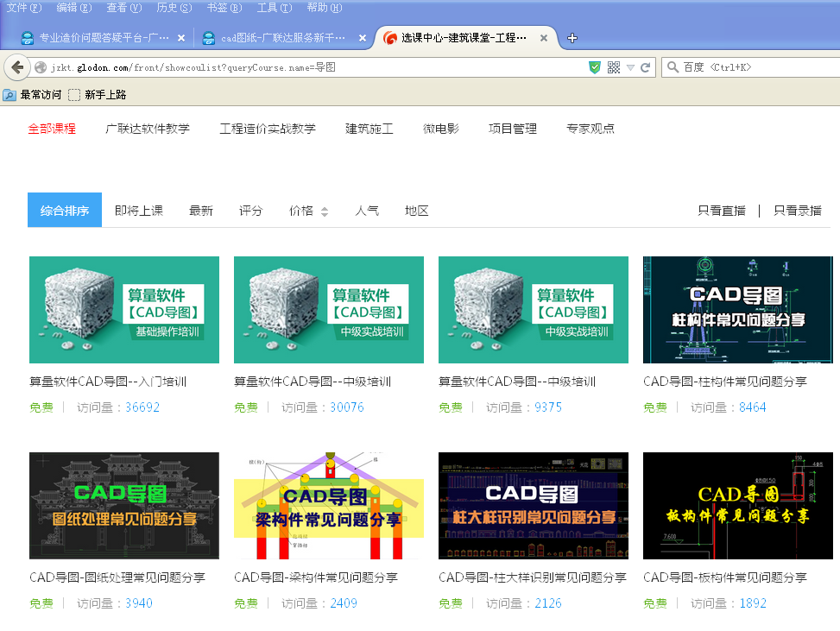Click title CAD导图-梁构件常见问题分享
840x631 pixels.
click(x=316, y=577)
